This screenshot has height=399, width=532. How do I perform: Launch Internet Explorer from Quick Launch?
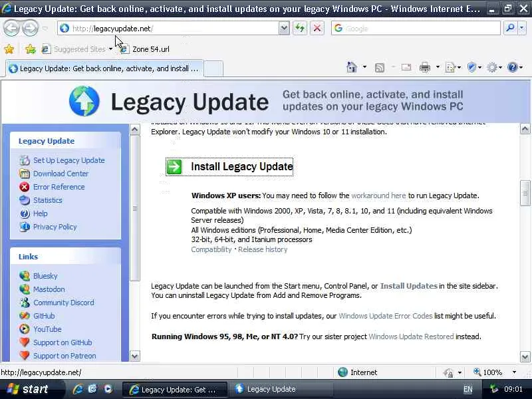[77, 389]
